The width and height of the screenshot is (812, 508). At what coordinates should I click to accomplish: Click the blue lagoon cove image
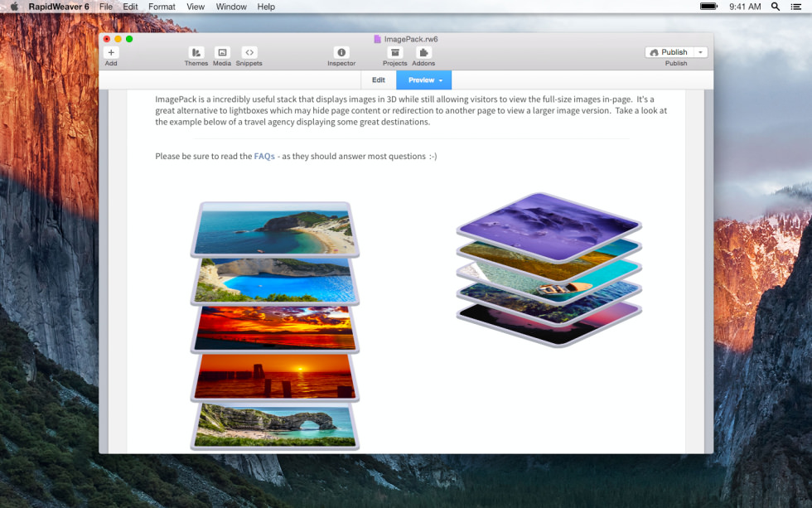pos(274,280)
